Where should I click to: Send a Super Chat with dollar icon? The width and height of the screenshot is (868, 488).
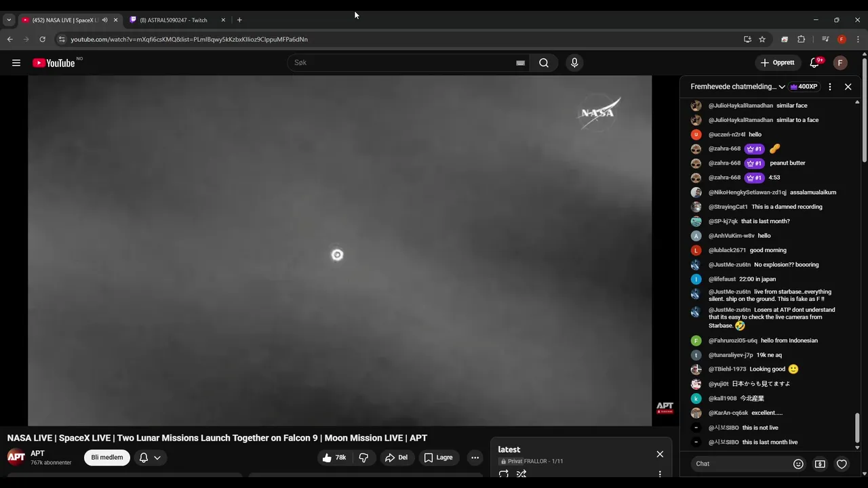(820, 464)
